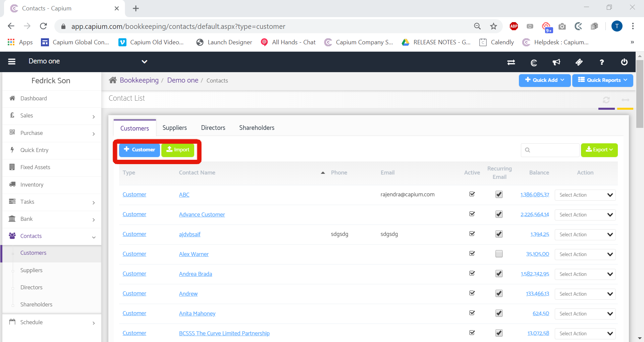Open BCSSS The Curve Limited Partnership link
Screen dimensions: 644x342
tap(224, 334)
